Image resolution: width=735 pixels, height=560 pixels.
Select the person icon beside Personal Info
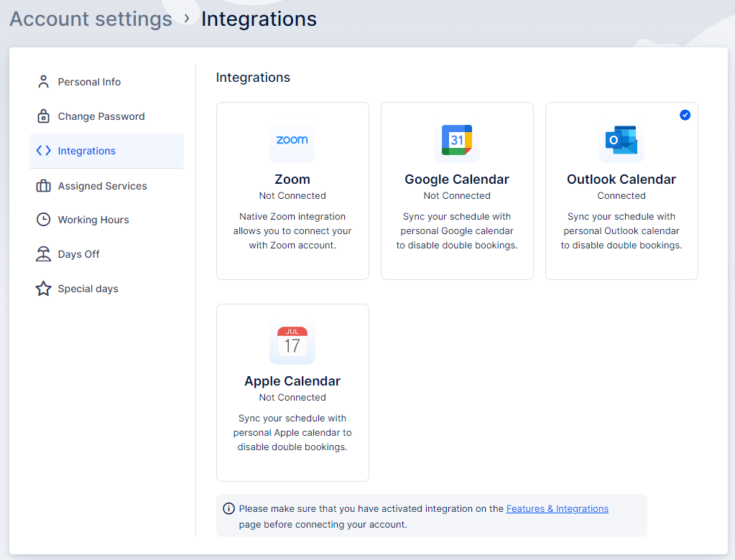click(x=43, y=81)
